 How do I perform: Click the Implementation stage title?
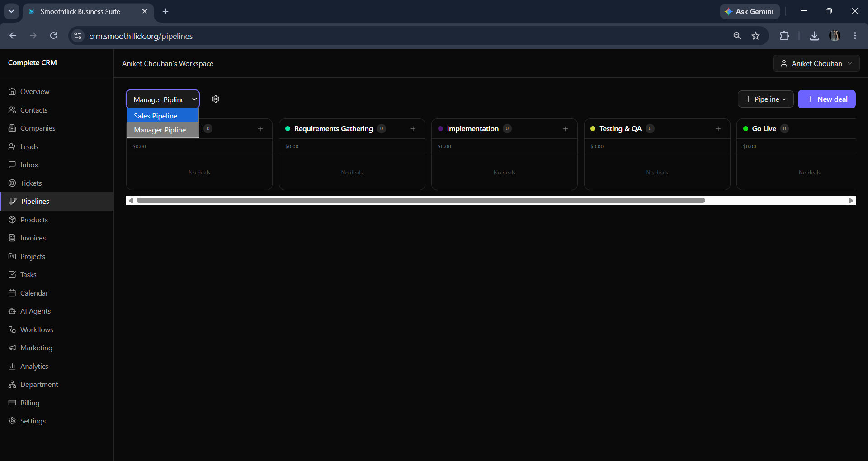[x=473, y=128]
